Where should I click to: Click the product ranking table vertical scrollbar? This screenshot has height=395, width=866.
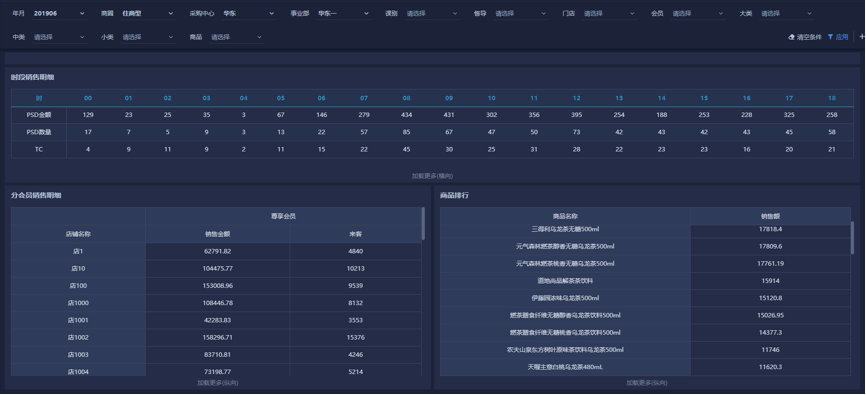[852, 238]
